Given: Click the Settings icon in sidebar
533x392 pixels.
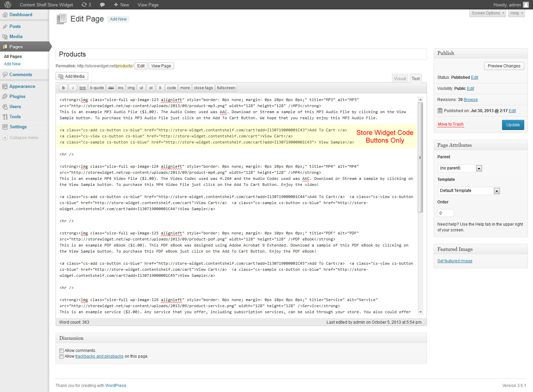Looking at the screenshot, I should point(5,127).
